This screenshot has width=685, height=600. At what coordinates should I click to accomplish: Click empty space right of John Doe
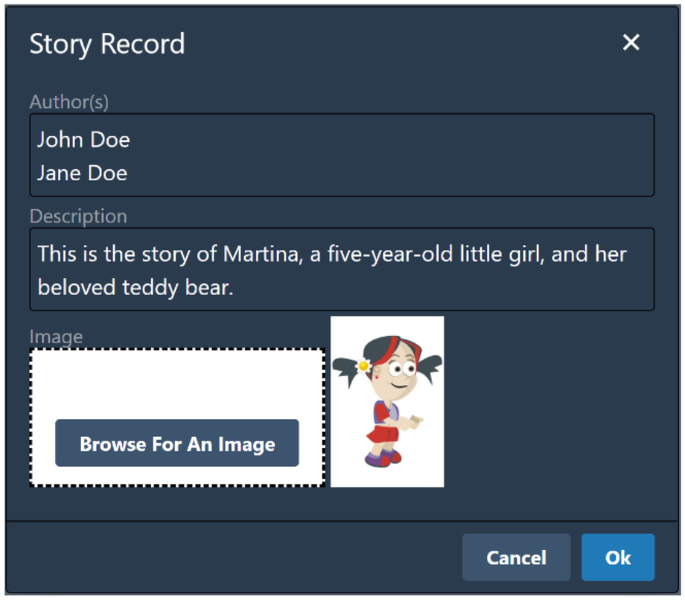[391, 140]
